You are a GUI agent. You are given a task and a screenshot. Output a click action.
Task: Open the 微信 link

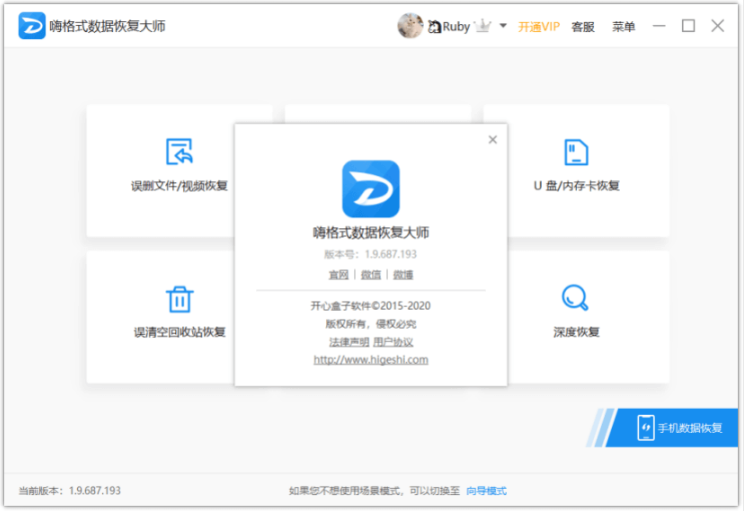pos(371,275)
